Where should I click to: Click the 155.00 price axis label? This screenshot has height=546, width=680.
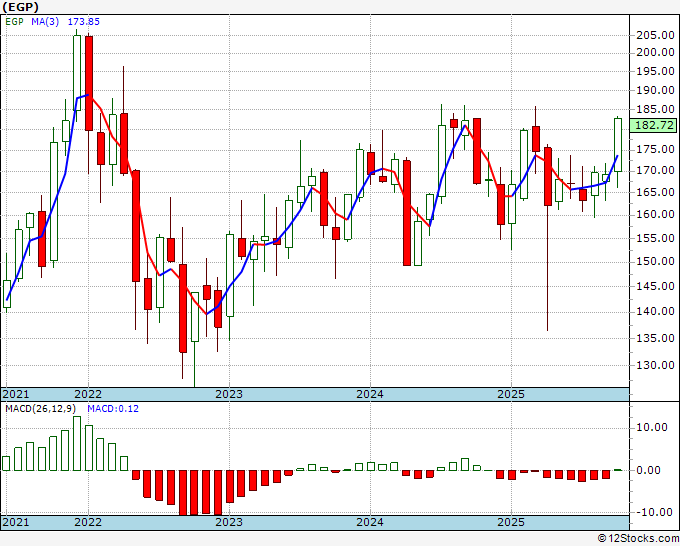point(655,238)
